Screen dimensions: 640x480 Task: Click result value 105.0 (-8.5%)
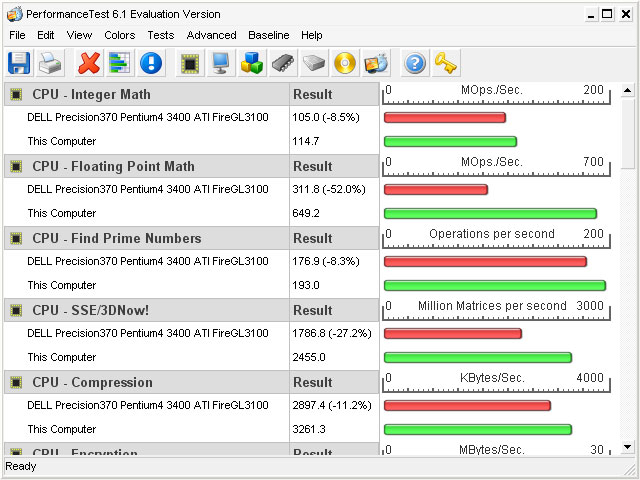pyautogui.click(x=326, y=118)
